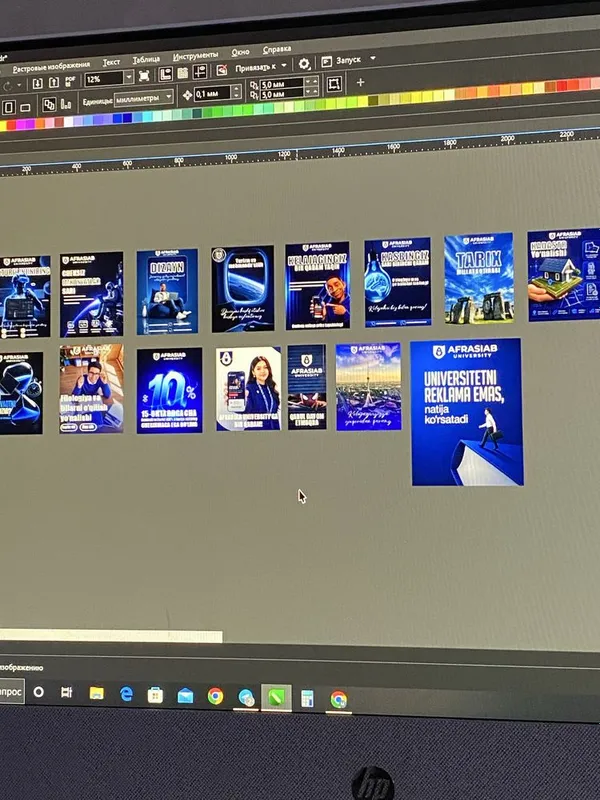The image size is (600, 800).
Task: Open Cortana circle icon on taskbar
Action: [38, 692]
